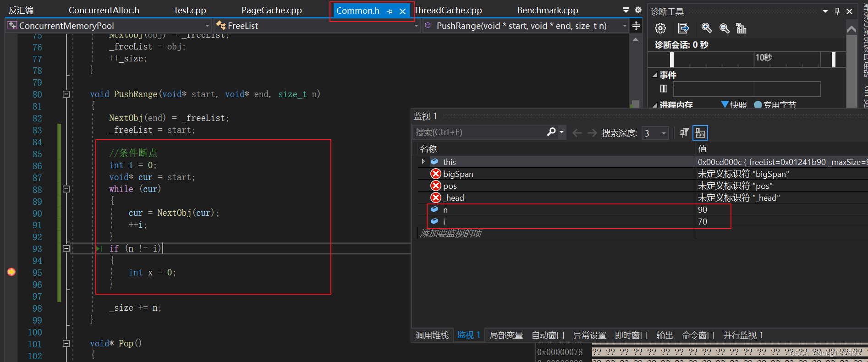Collapse the if block at line 93
The width and height of the screenshot is (868, 362).
66,248
